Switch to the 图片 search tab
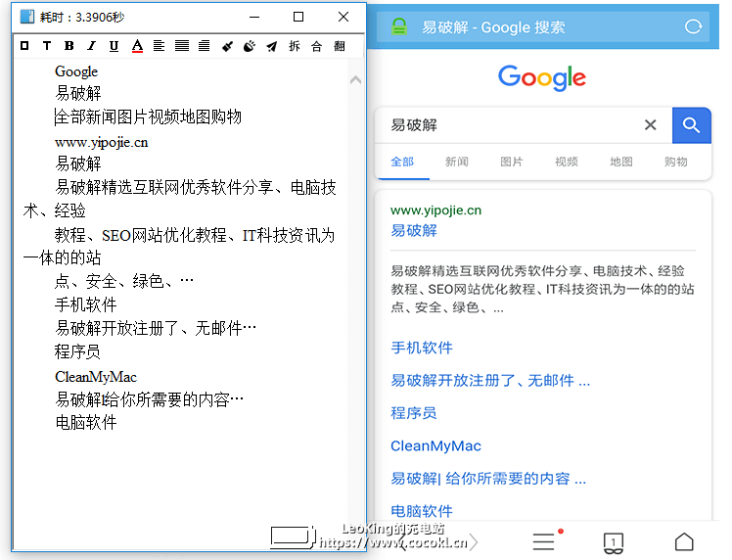The height and width of the screenshot is (560, 732). [x=512, y=163]
